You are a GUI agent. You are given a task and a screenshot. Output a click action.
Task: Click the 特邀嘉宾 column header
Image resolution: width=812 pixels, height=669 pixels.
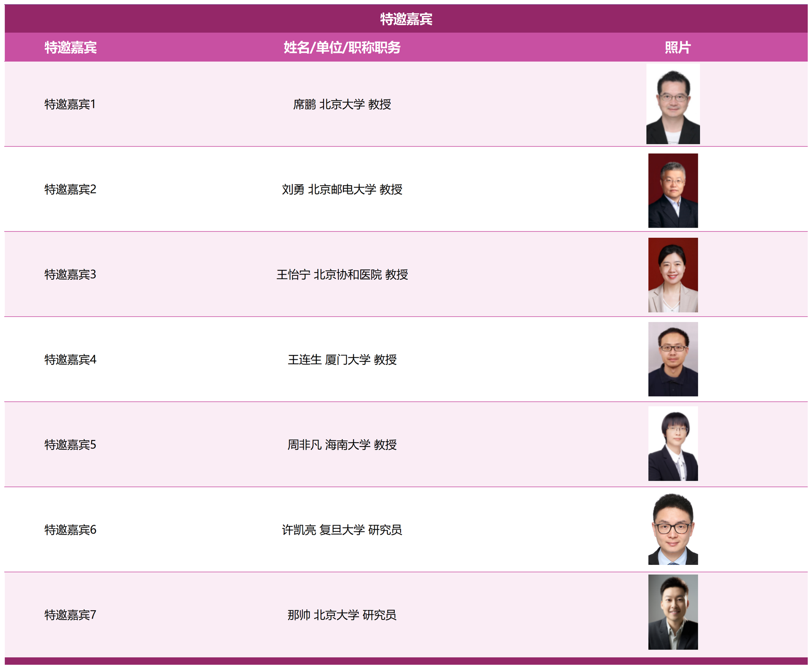pyautogui.click(x=71, y=47)
